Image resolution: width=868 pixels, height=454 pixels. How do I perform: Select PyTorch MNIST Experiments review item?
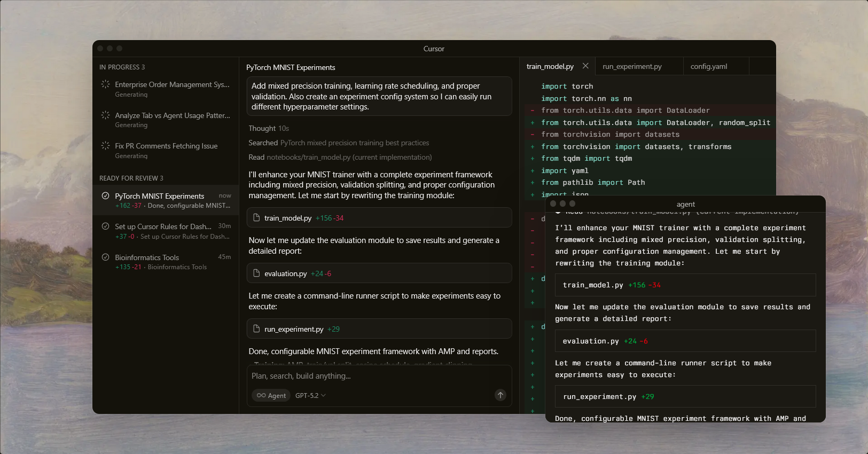[166, 200]
